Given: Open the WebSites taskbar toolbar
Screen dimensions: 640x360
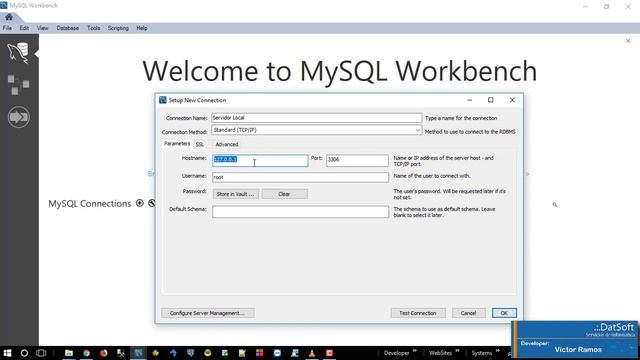Looking at the screenshot, I should (x=440, y=353).
